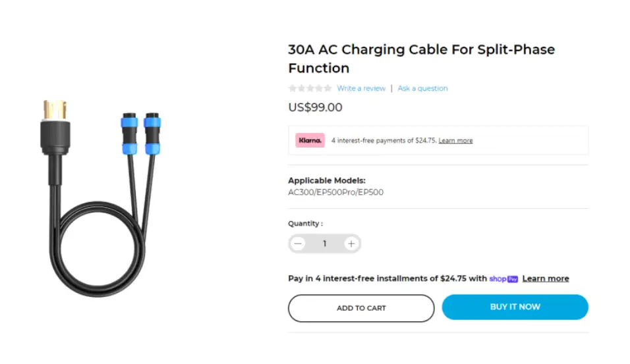Select the second rating star

pyautogui.click(x=301, y=88)
